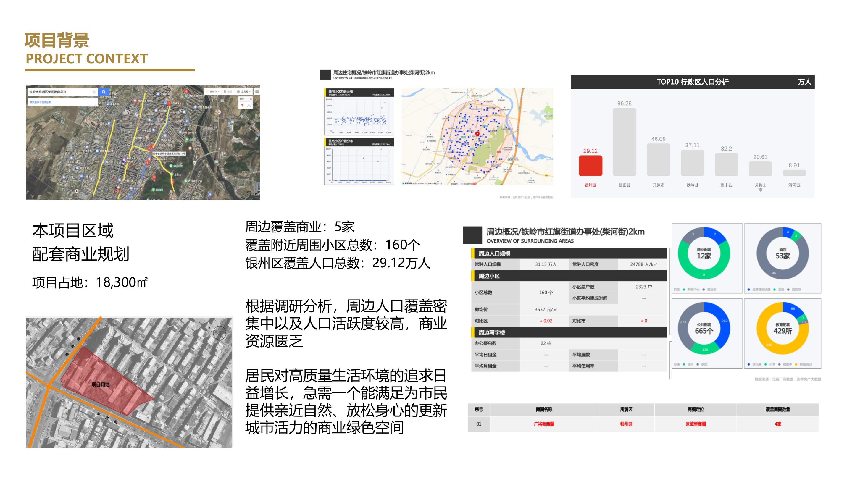Click the north compass icon on the aerial photo

pyautogui.click(x=219, y=333)
